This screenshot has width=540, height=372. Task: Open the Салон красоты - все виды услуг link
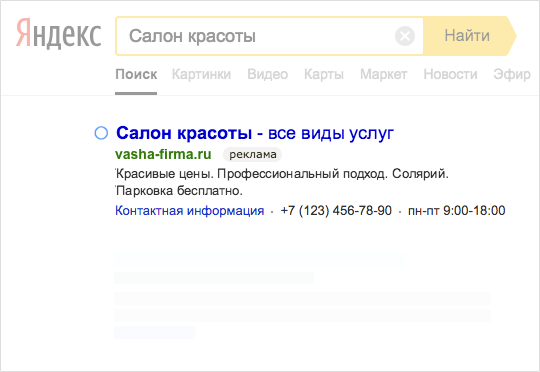coord(255,133)
